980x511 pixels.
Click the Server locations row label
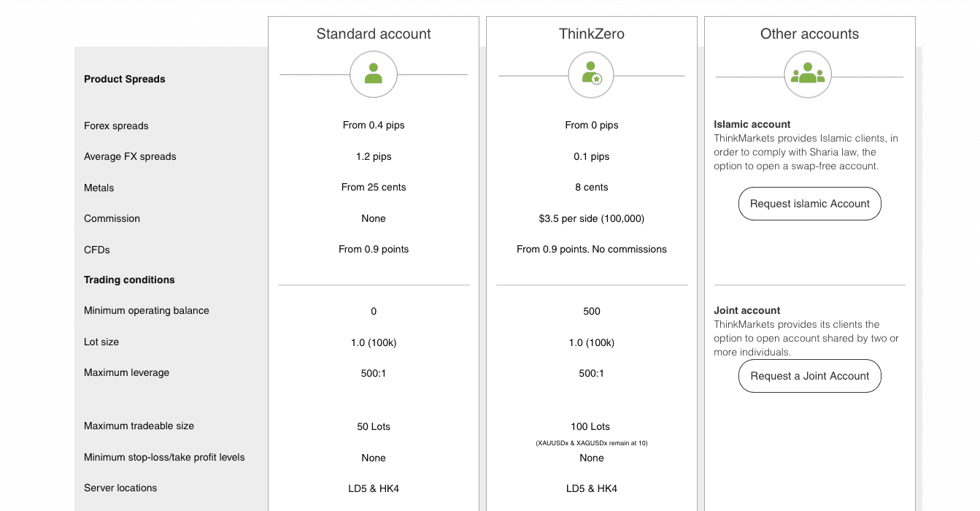tap(120, 488)
